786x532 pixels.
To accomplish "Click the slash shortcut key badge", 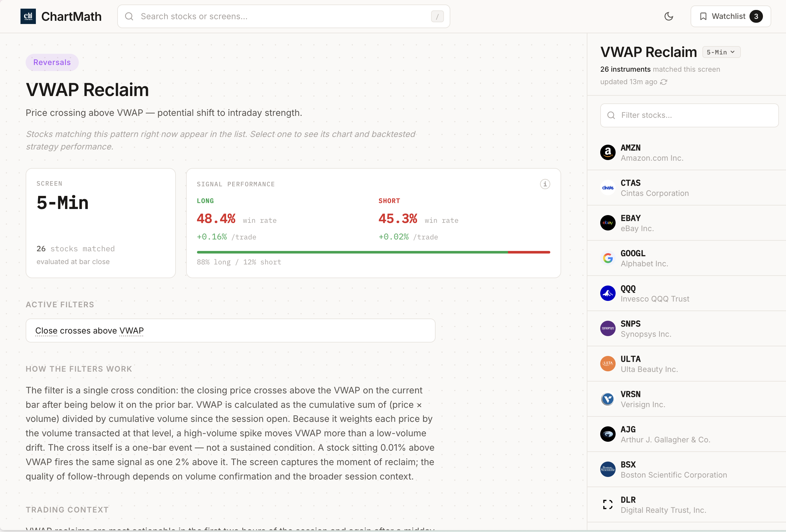I will [437, 16].
